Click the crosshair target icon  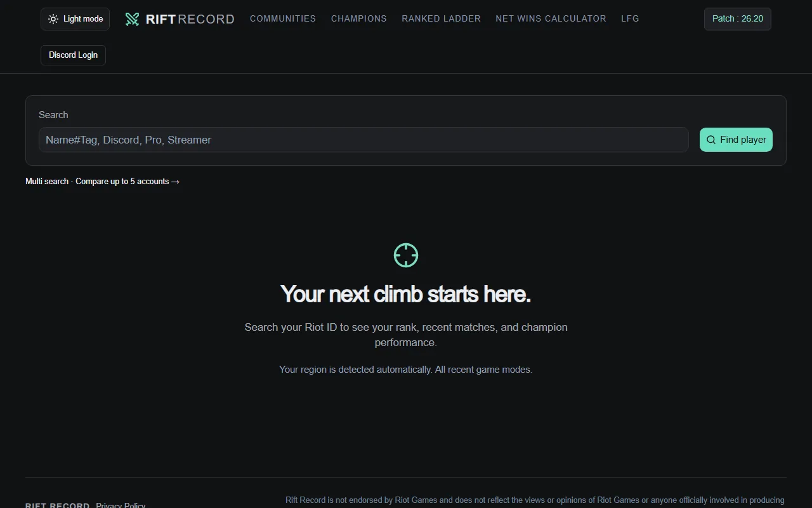point(406,255)
